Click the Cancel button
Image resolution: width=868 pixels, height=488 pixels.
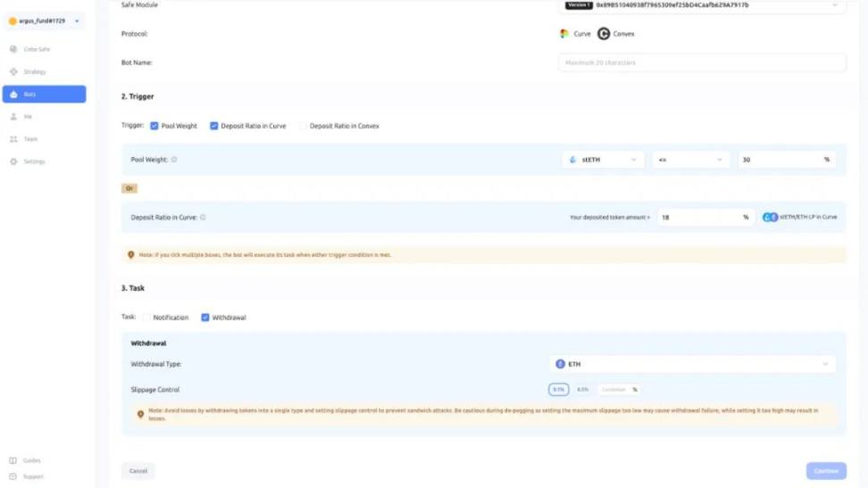point(138,471)
